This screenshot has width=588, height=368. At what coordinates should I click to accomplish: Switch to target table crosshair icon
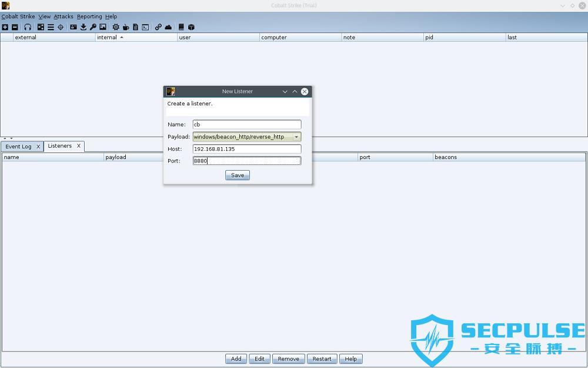(x=61, y=27)
